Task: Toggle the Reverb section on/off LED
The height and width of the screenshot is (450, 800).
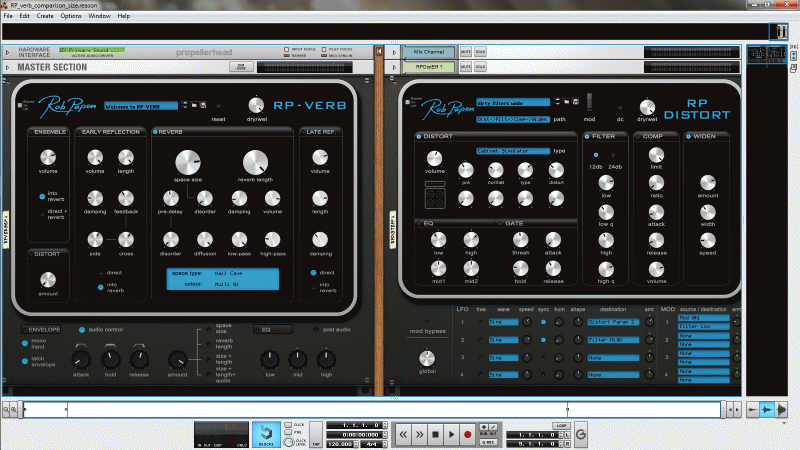Action: pos(155,132)
